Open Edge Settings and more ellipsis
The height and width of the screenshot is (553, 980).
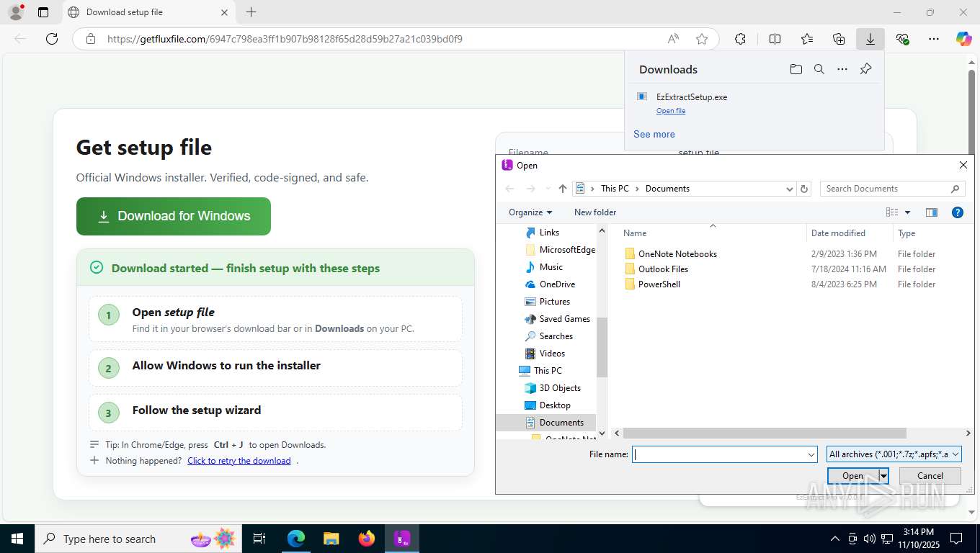[x=934, y=39]
